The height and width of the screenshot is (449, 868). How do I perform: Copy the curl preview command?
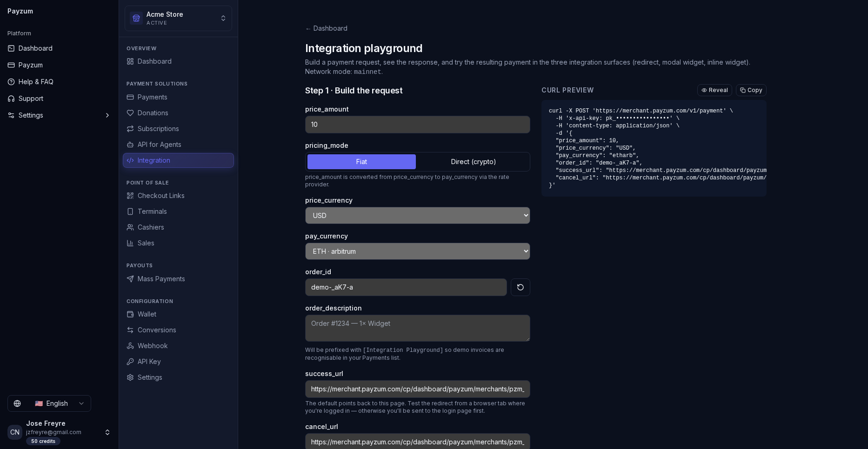coord(751,90)
